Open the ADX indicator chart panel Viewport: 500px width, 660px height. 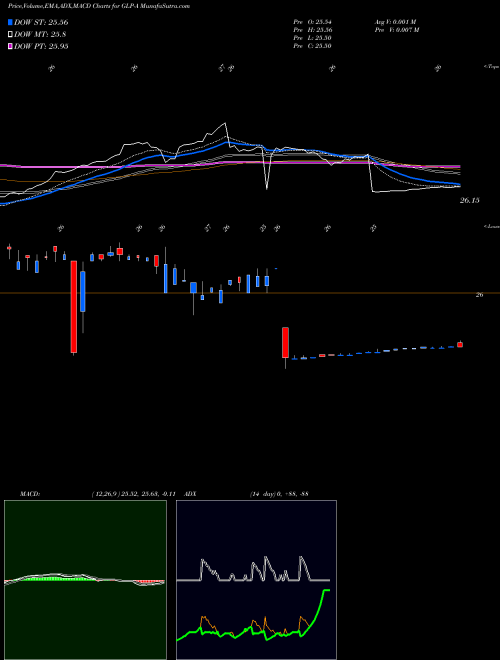pyautogui.click(x=256, y=580)
